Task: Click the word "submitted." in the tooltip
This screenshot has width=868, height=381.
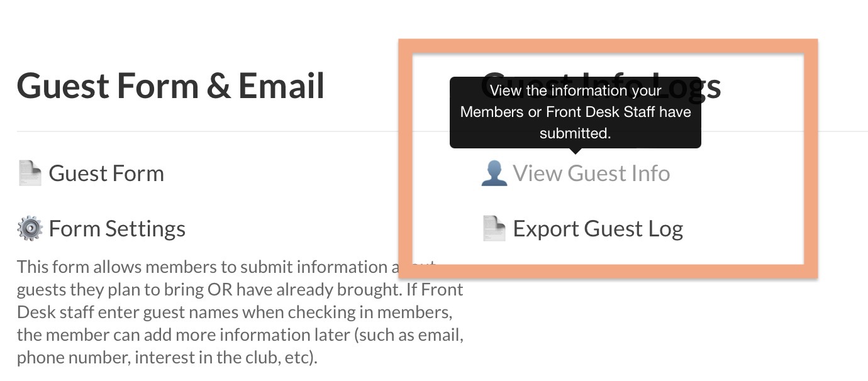Action: [575, 133]
